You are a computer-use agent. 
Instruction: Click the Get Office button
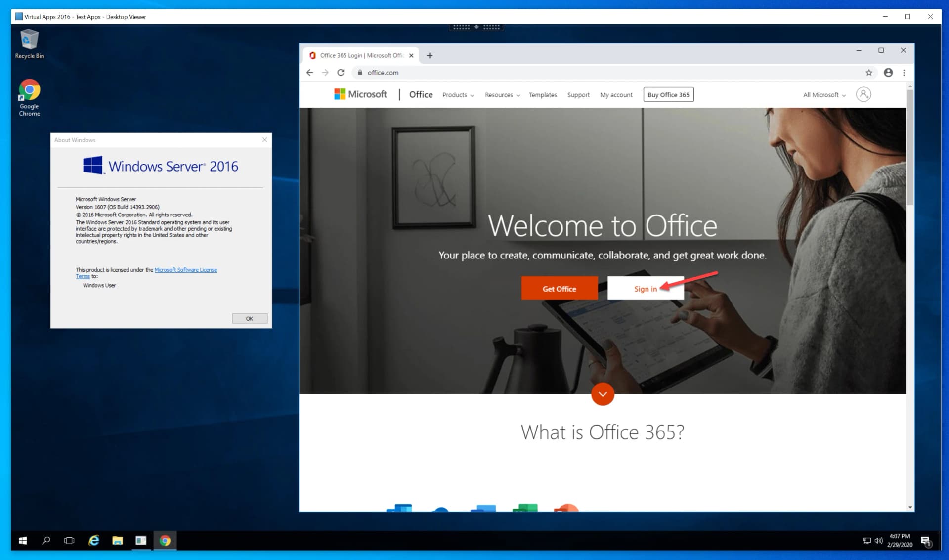tap(560, 288)
